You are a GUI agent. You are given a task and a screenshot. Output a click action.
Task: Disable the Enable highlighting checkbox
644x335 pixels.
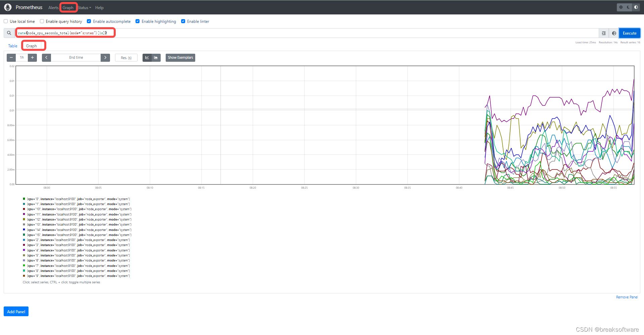pos(138,21)
